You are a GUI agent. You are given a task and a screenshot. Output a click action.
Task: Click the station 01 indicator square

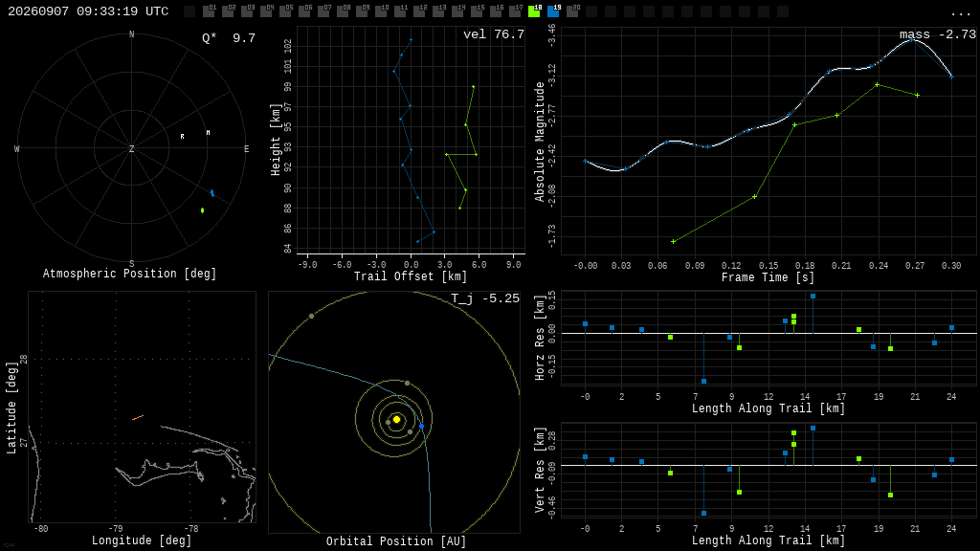pyautogui.click(x=209, y=11)
